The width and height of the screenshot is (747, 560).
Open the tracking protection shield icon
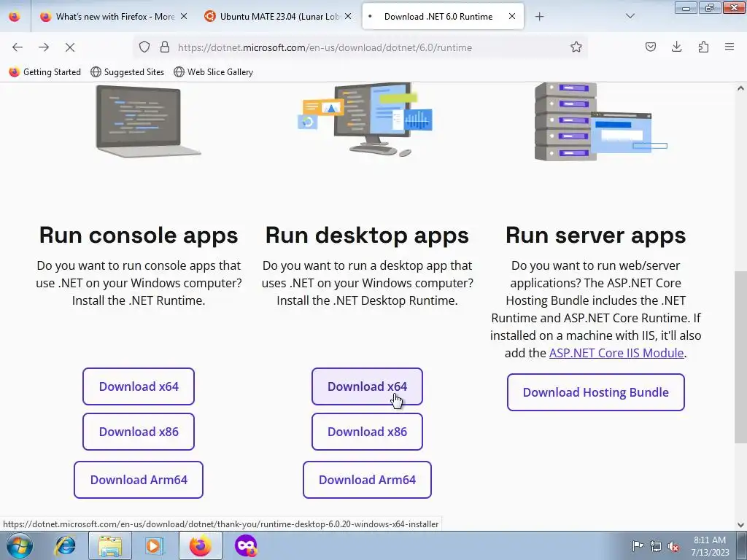[x=144, y=47]
